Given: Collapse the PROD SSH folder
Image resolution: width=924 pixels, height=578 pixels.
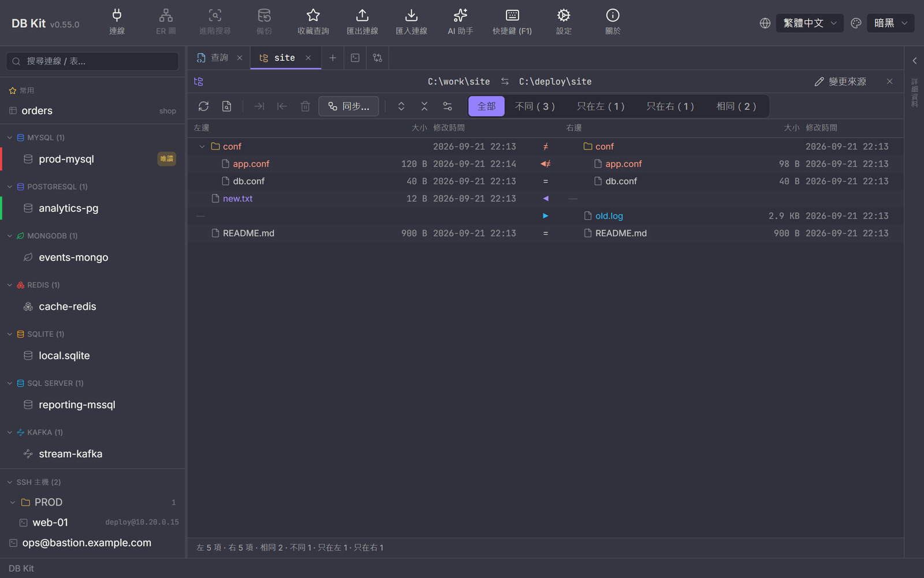Looking at the screenshot, I should point(13,502).
